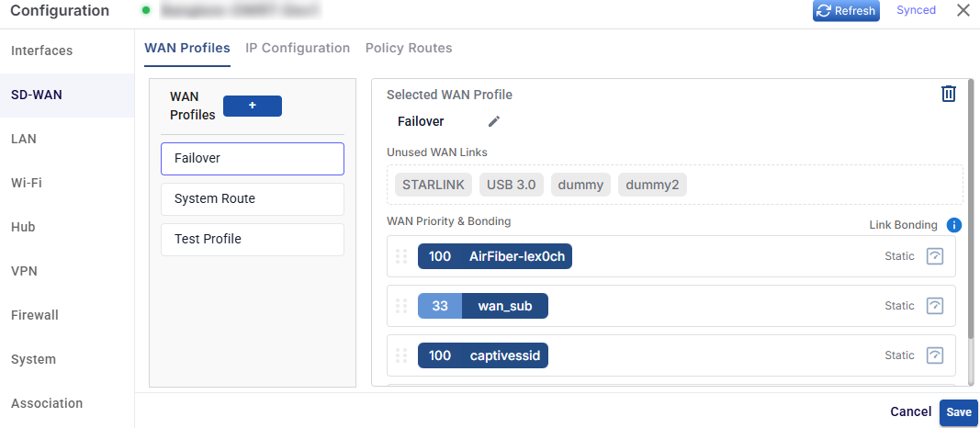Open the Firewall section in sidebar
The height and width of the screenshot is (428, 980).
[35, 315]
